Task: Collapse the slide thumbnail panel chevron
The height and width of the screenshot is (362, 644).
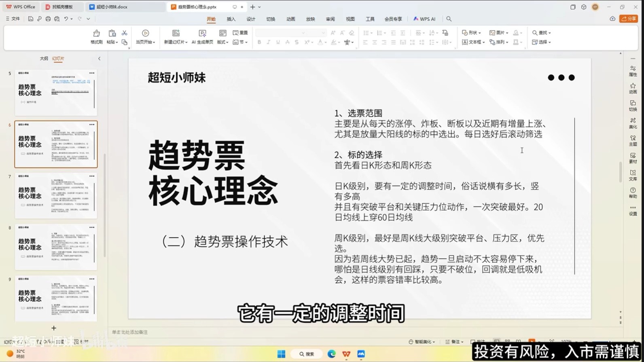Action: 100,59
